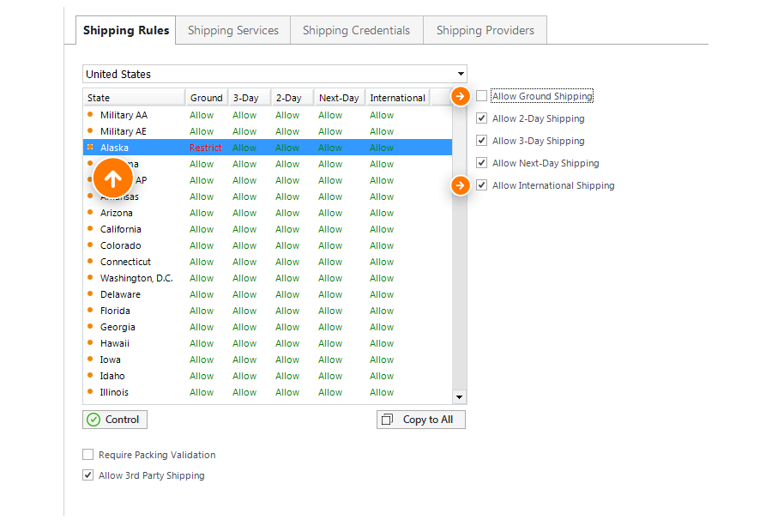Open the Shipping Providers tab
The image size is (772, 532).
point(485,30)
